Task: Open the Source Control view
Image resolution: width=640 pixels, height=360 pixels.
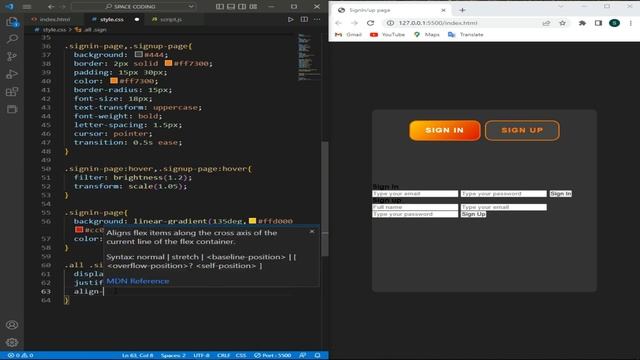Action: tap(12, 56)
